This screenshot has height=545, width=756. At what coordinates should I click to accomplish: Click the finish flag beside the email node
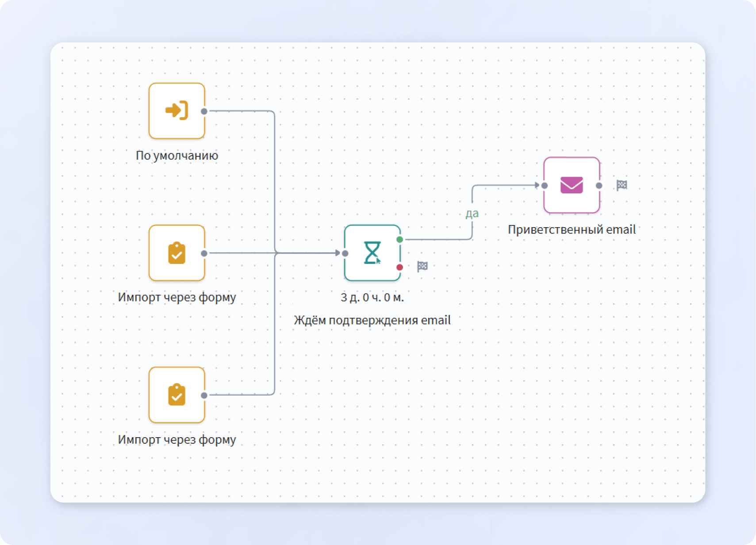pyautogui.click(x=622, y=185)
